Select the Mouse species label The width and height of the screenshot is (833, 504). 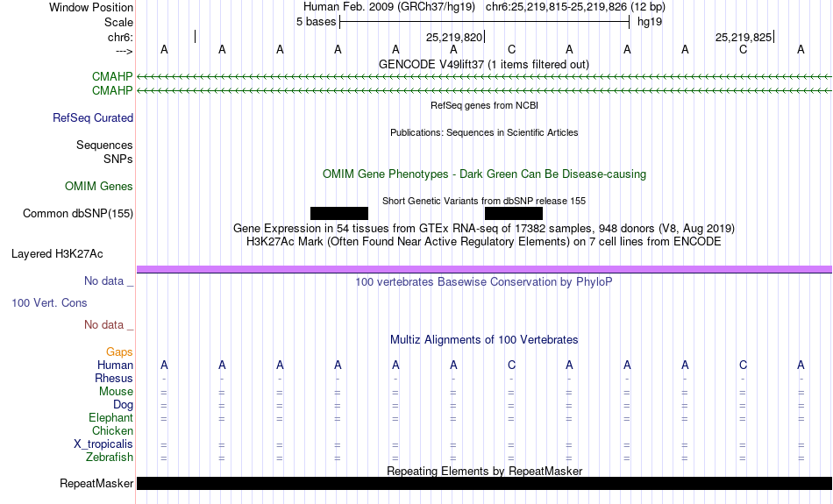pos(116,392)
